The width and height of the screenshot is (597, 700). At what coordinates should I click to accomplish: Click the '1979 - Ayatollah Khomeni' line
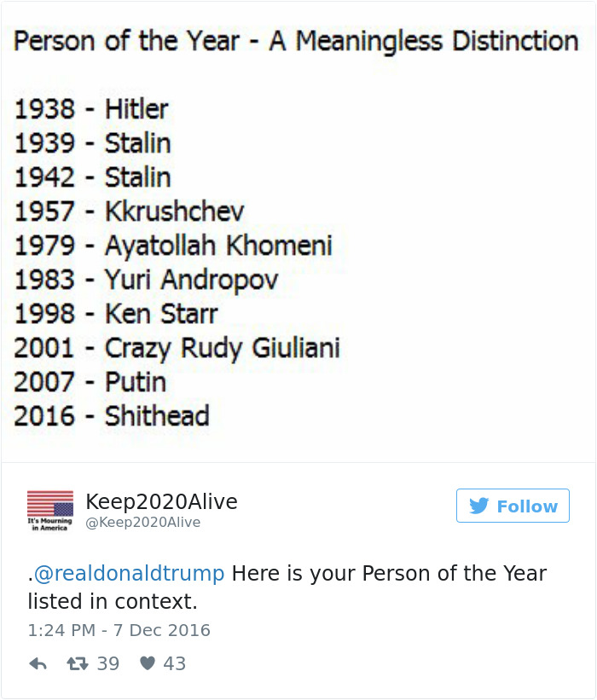(x=173, y=246)
